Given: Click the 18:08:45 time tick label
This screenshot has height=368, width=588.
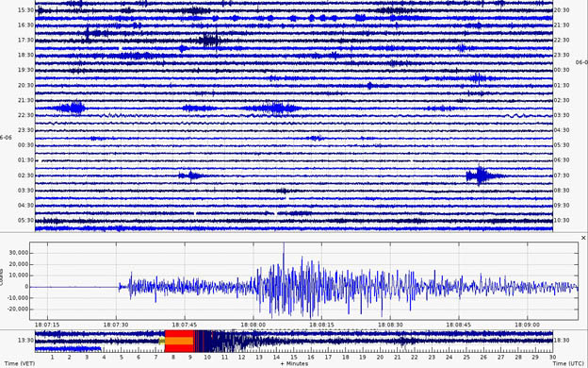Looking at the screenshot, I should tap(459, 325).
